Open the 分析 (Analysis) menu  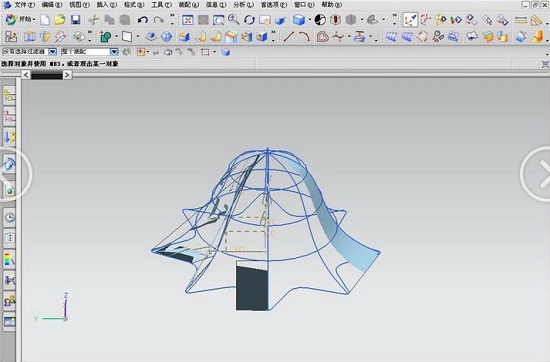[x=243, y=5]
